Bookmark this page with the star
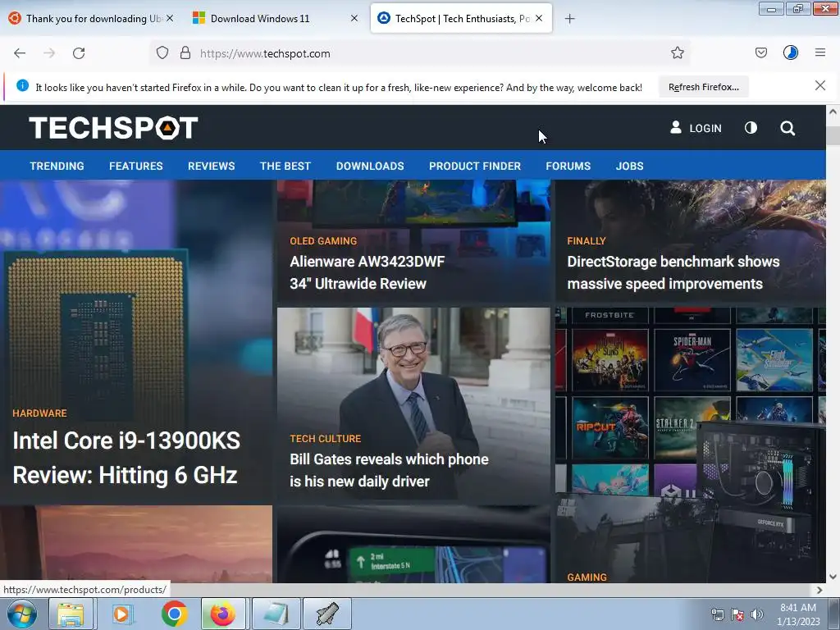Image resolution: width=840 pixels, height=630 pixels. point(677,52)
